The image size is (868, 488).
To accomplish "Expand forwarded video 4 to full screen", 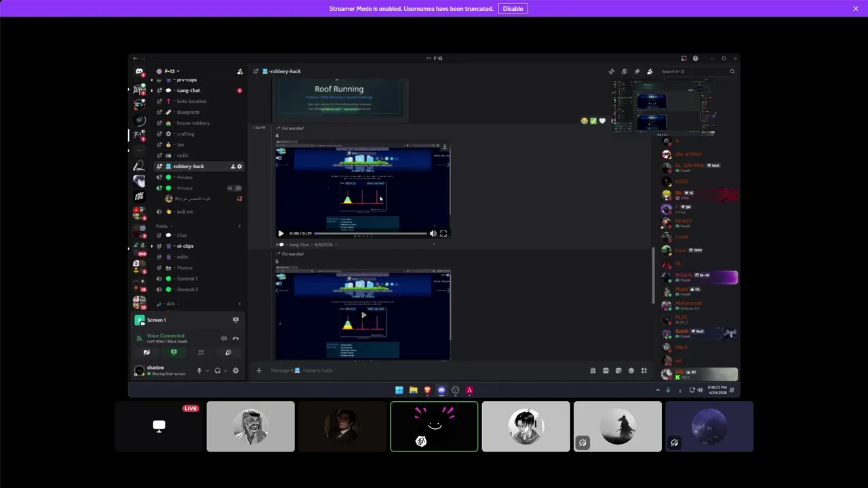I will click(443, 233).
